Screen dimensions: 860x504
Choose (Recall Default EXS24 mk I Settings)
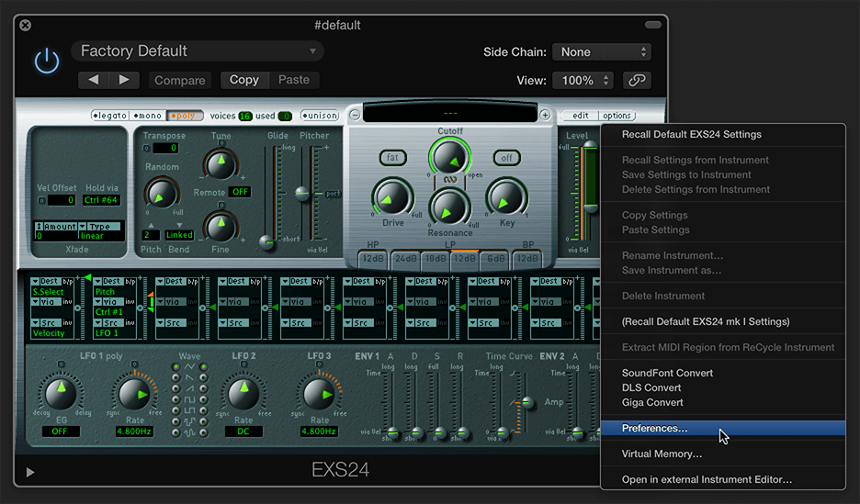723,321
